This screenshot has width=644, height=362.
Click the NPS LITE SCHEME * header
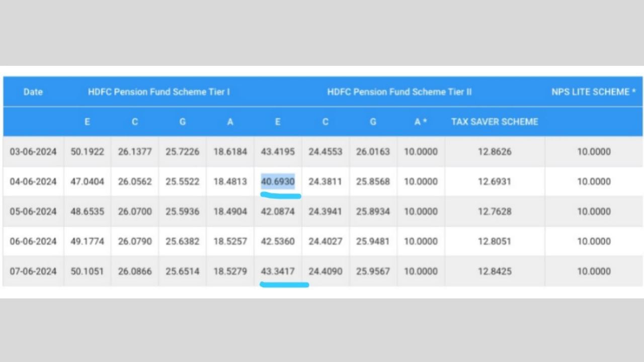[594, 92]
